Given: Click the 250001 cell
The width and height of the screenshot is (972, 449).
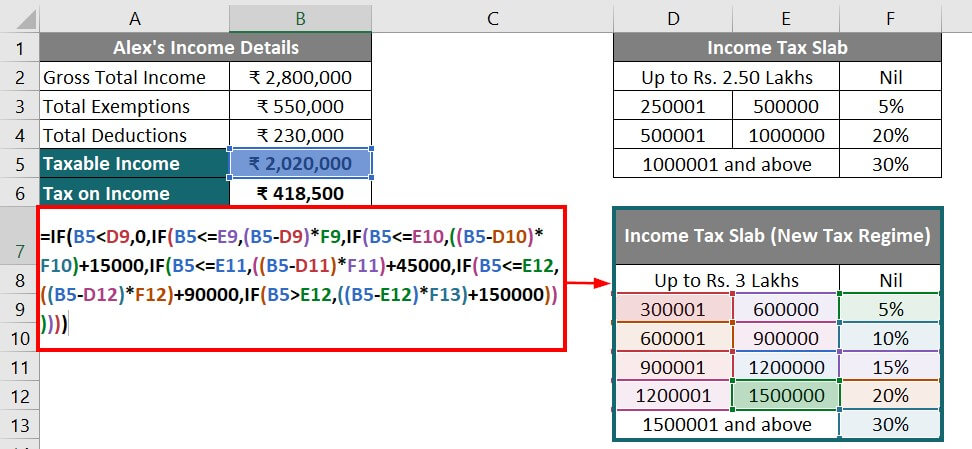Looking at the screenshot, I should [673, 106].
